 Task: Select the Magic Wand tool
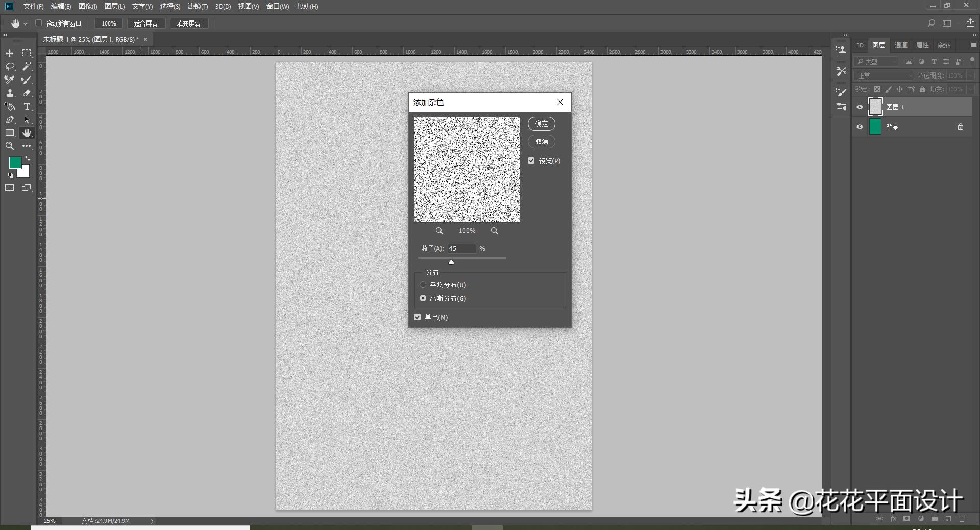click(27, 66)
